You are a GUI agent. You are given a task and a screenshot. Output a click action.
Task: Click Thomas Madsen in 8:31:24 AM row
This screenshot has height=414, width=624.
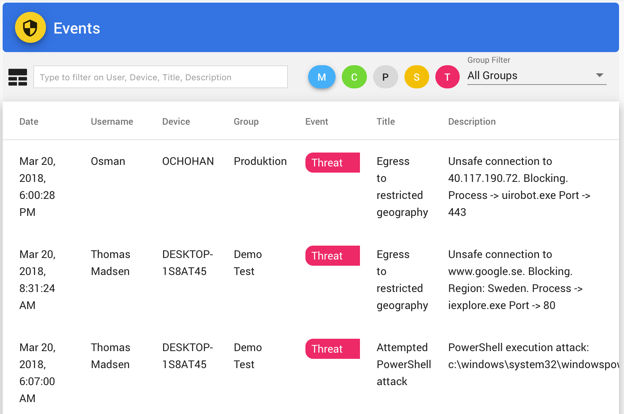[110, 263]
